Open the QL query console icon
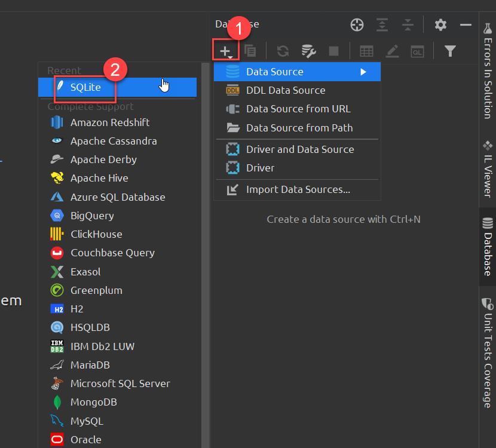This screenshot has height=448, width=496. (x=418, y=51)
